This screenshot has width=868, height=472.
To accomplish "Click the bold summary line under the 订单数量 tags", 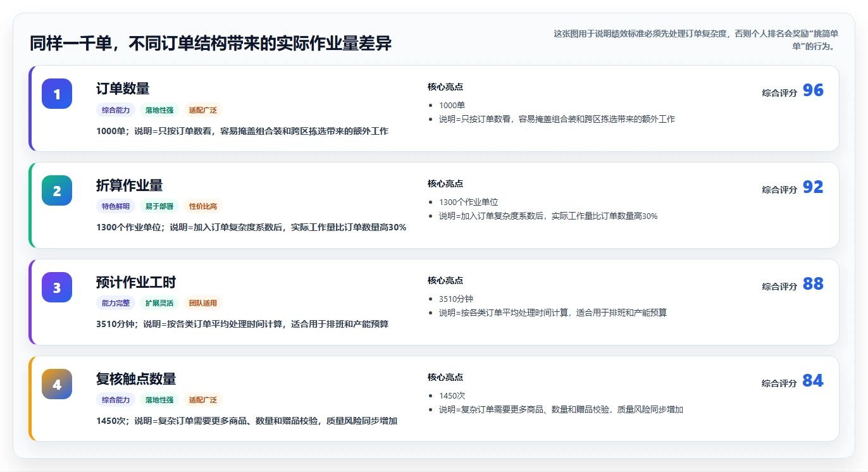I will pos(242,132).
